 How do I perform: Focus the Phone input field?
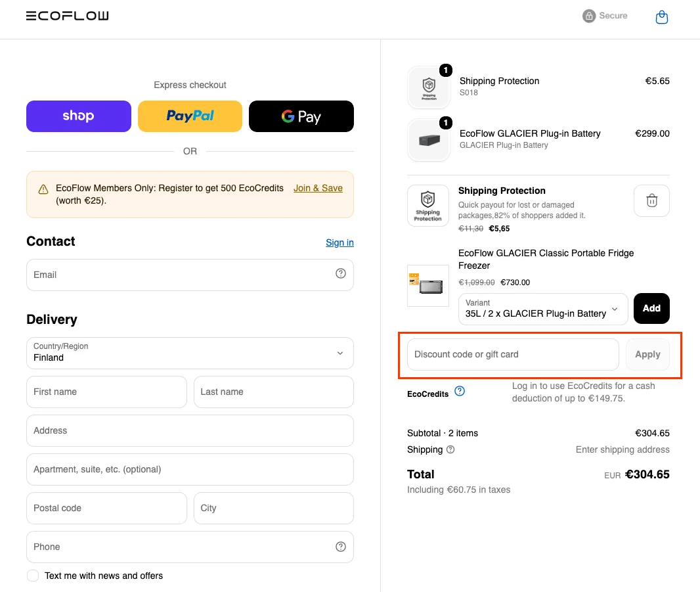point(190,547)
